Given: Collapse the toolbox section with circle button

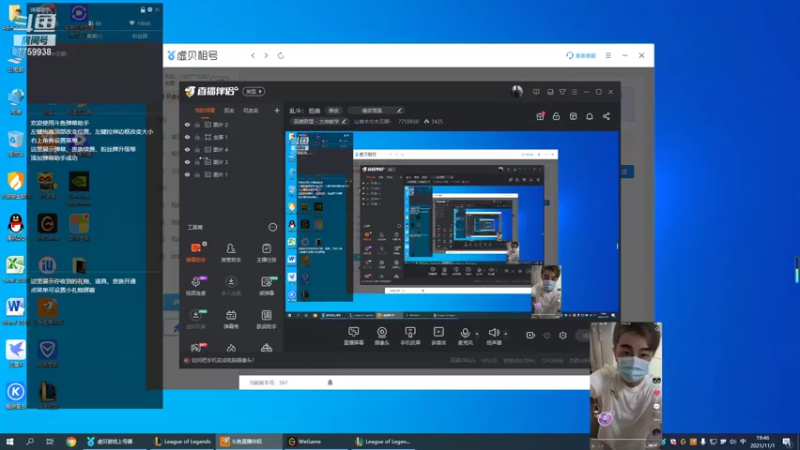Looking at the screenshot, I should (272, 227).
